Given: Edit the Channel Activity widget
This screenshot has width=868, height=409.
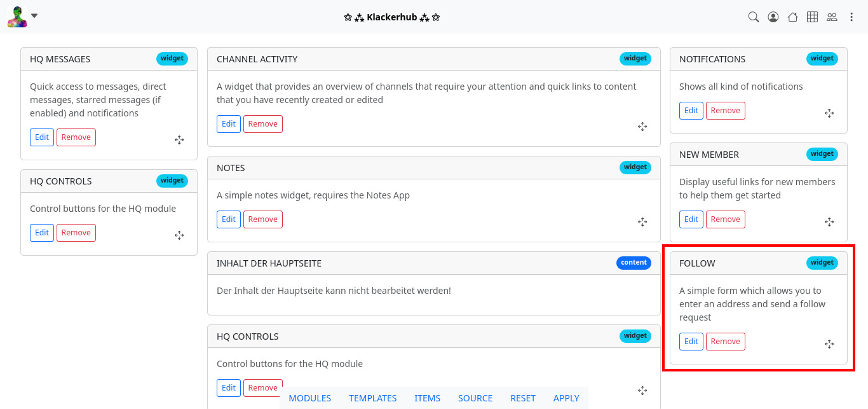Looking at the screenshot, I should 229,124.
